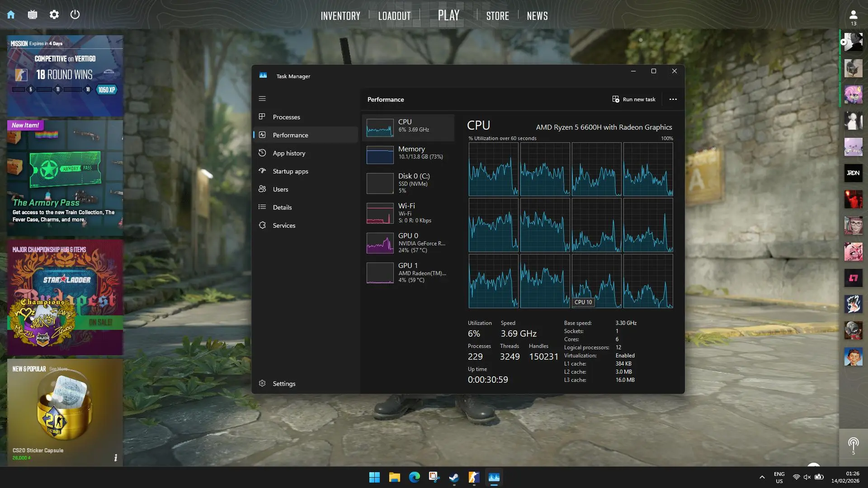This screenshot has width=868, height=488.
Task: Open Steam from the taskbar
Action: 454,477
